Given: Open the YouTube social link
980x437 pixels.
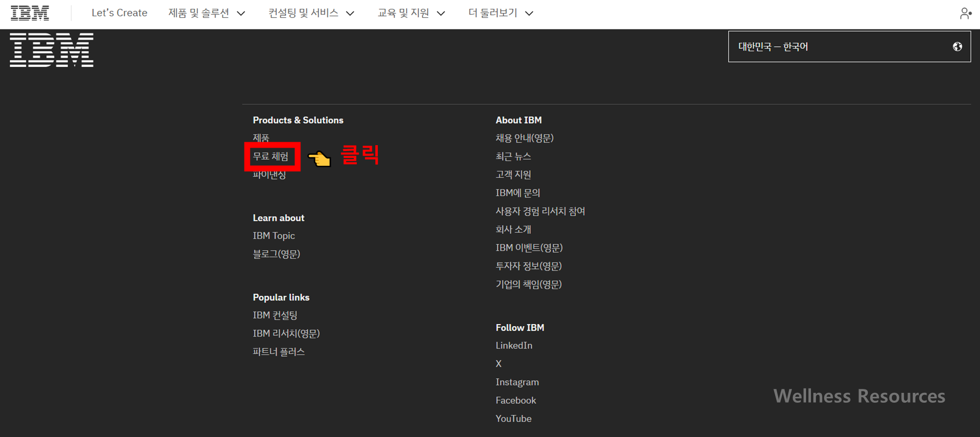Looking at the screenshot, I should click(x=514, y=419).
